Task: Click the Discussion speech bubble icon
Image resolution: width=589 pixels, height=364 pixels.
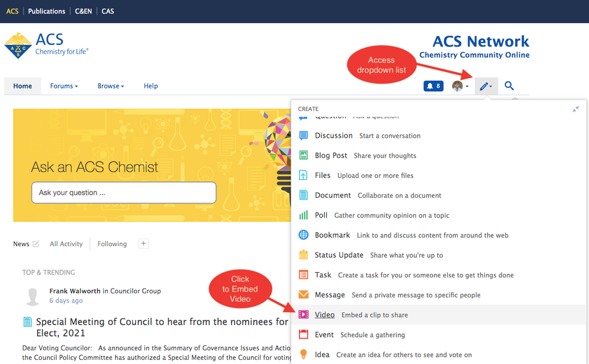Action: click(x=304, y=135)
